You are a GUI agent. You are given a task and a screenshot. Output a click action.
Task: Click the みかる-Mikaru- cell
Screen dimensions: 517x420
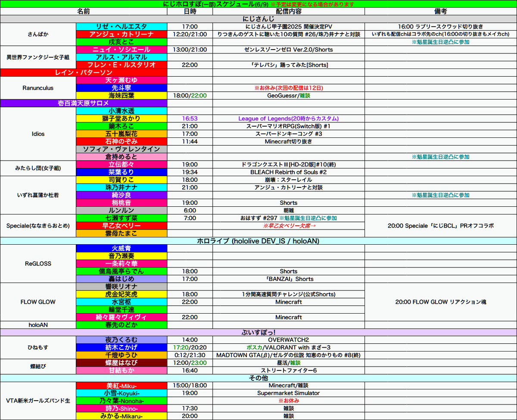tap(121, 417)
